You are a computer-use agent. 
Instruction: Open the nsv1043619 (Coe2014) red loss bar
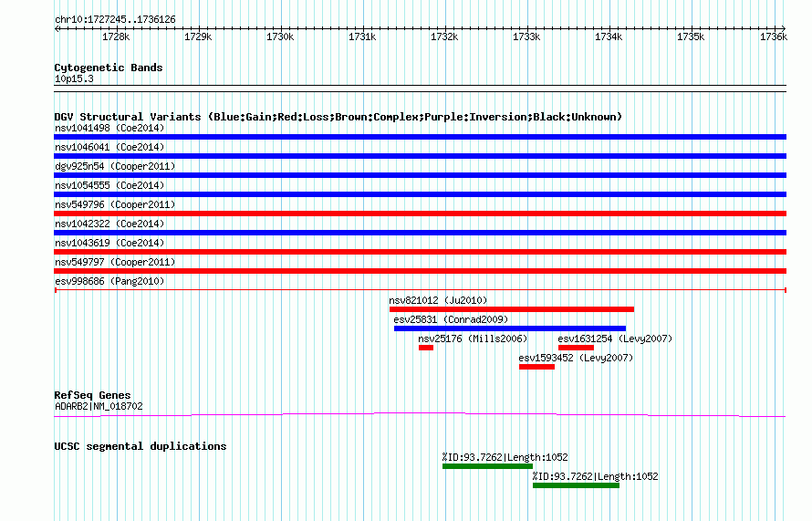(x=420, y=252)
